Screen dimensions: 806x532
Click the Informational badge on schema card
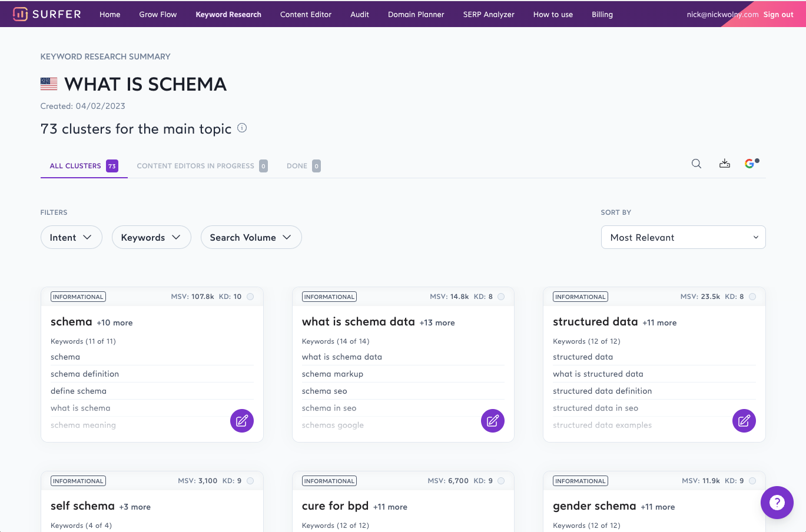(x=78, y=297)
